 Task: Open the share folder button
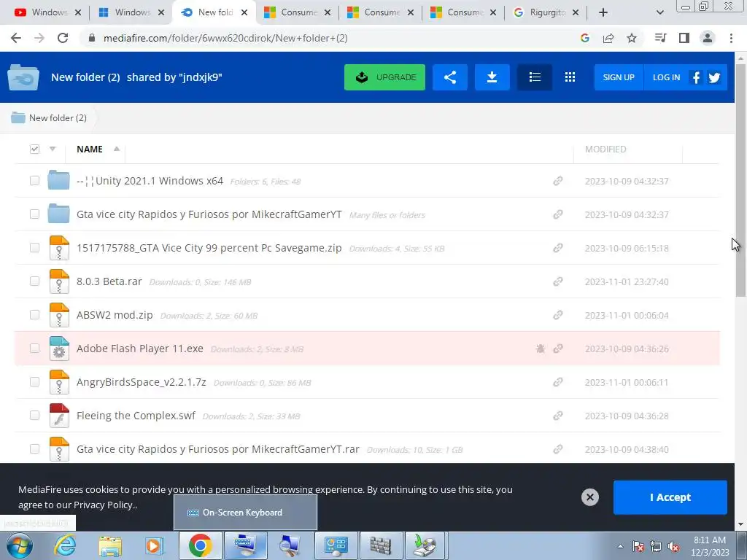[x=449, y=77]
